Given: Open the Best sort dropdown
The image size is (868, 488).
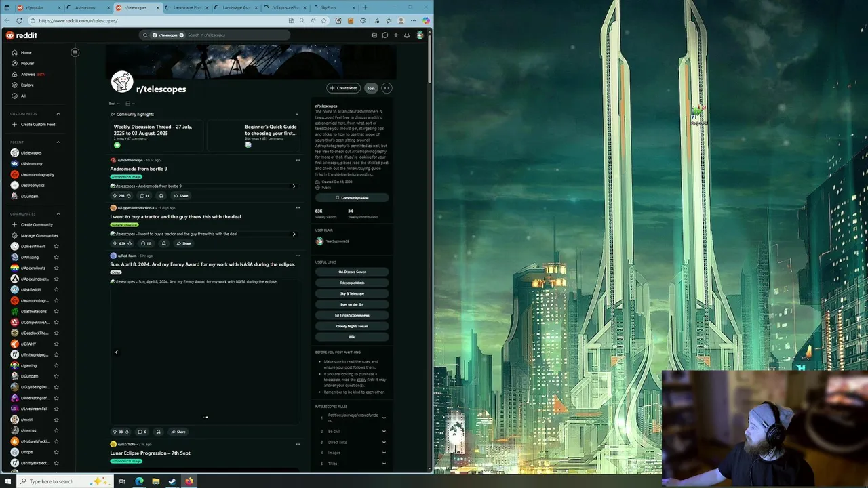Looking at the screenshot, I should coord(113,104).
